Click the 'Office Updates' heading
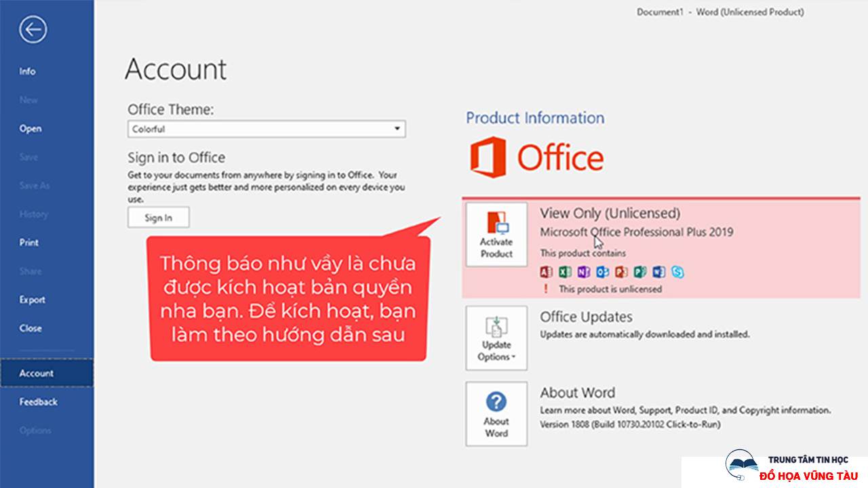This screenshot has height=488, width=868. (x=586, y=317)
